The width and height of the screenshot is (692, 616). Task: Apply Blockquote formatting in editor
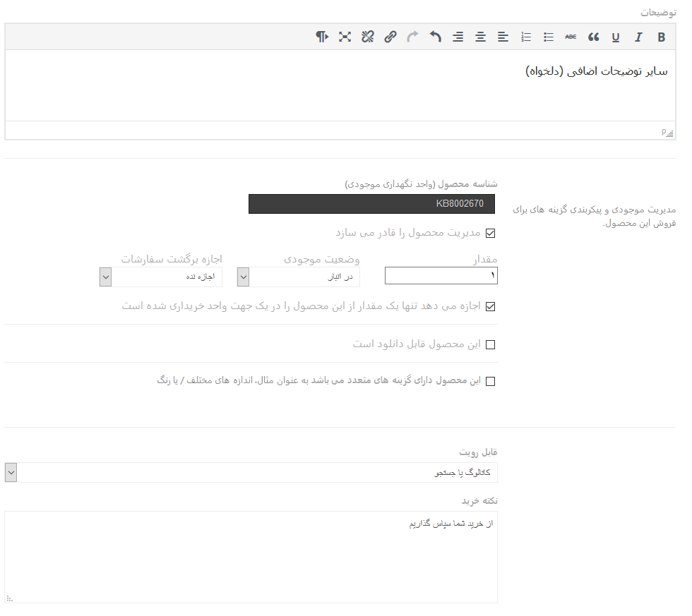coord(593,37)
